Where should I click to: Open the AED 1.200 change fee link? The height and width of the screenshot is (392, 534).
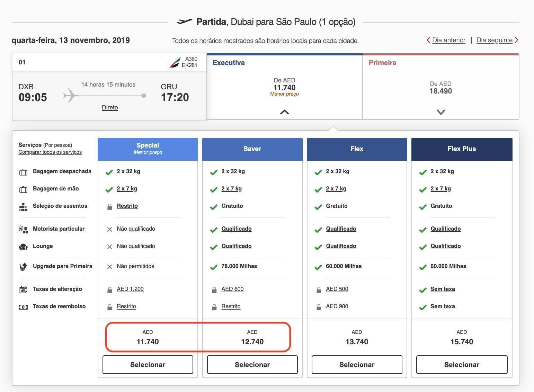(130, 289)
